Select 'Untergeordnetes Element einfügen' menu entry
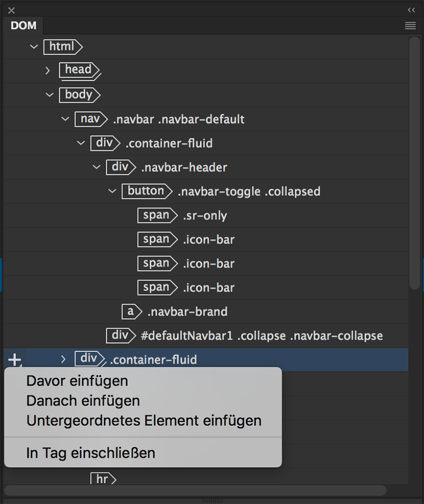This screenshot has width=424, height=504. tap(144, 420)
